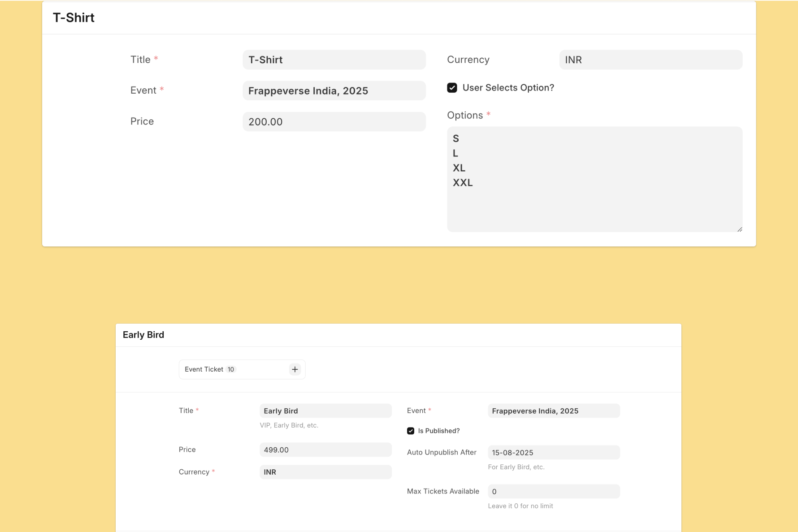Open the T-Shirt Event link field

pyautogui.click(x=334, y=91)
